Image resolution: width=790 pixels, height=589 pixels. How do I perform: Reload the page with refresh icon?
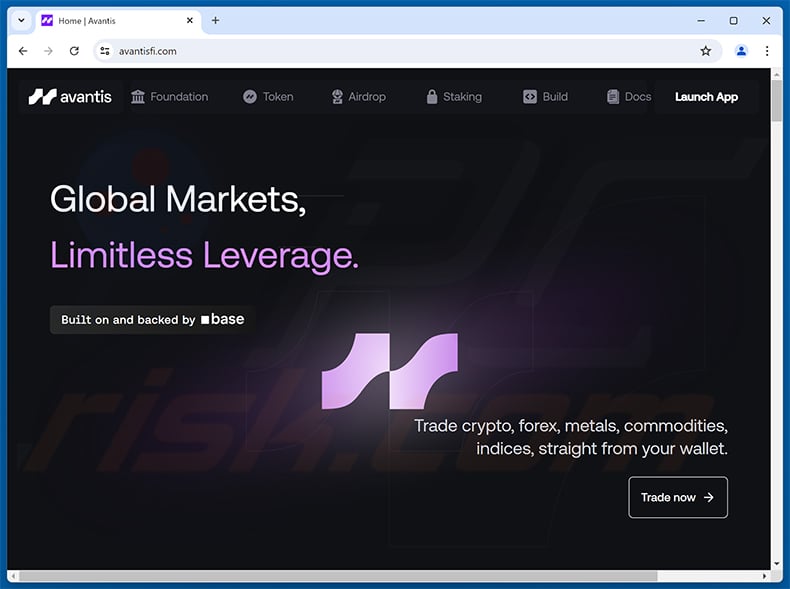74,51
